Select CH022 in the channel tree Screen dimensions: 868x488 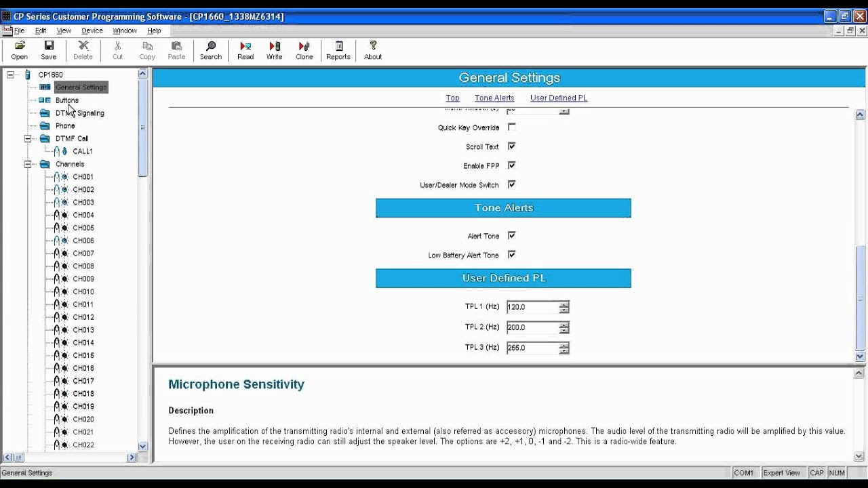(x=83, y=445)
